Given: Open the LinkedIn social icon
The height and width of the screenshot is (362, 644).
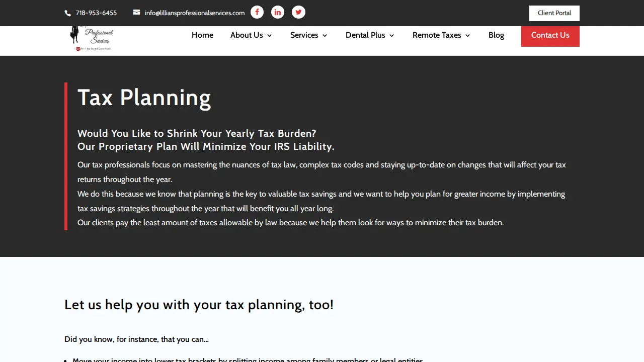Looking at the screenshot, I should click(x=278, y=12).
